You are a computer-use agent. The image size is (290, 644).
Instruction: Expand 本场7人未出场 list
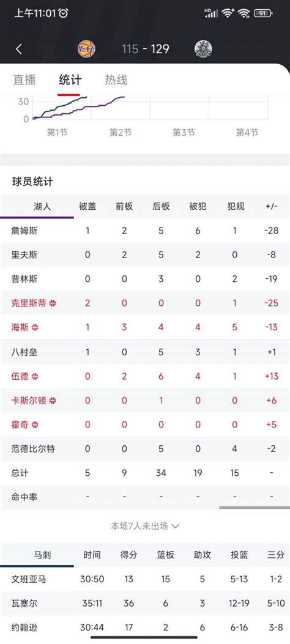pos(145,526)
